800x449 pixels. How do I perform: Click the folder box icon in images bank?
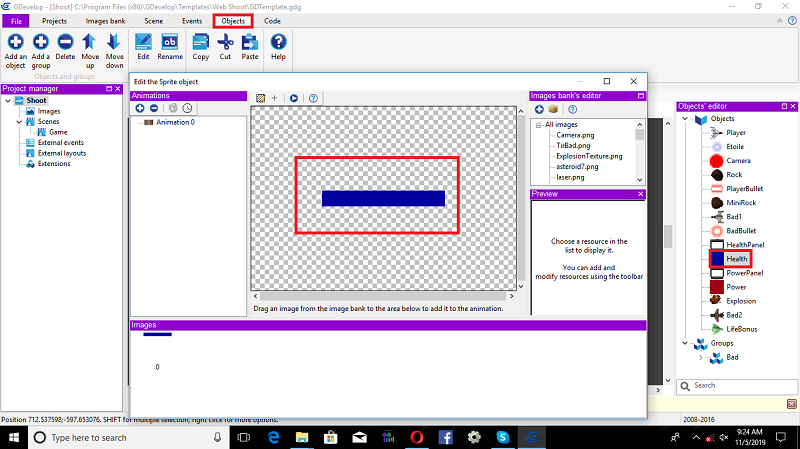tap(553, 109)
